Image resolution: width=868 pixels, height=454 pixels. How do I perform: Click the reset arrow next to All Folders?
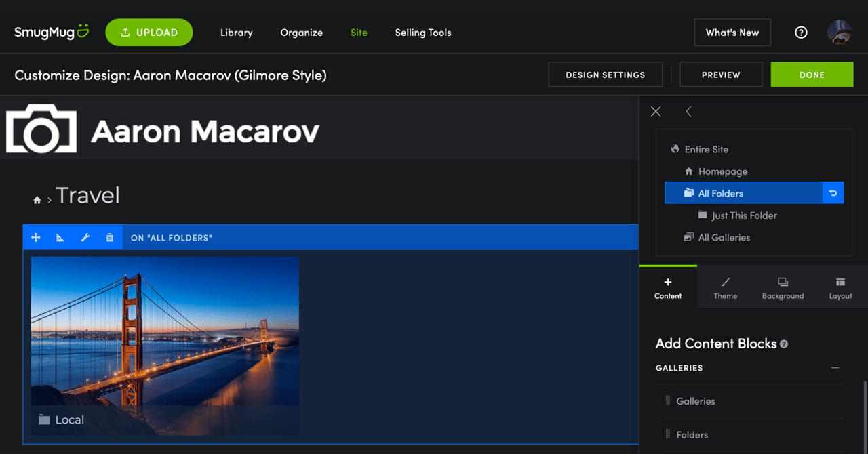(x=833, y=192)
